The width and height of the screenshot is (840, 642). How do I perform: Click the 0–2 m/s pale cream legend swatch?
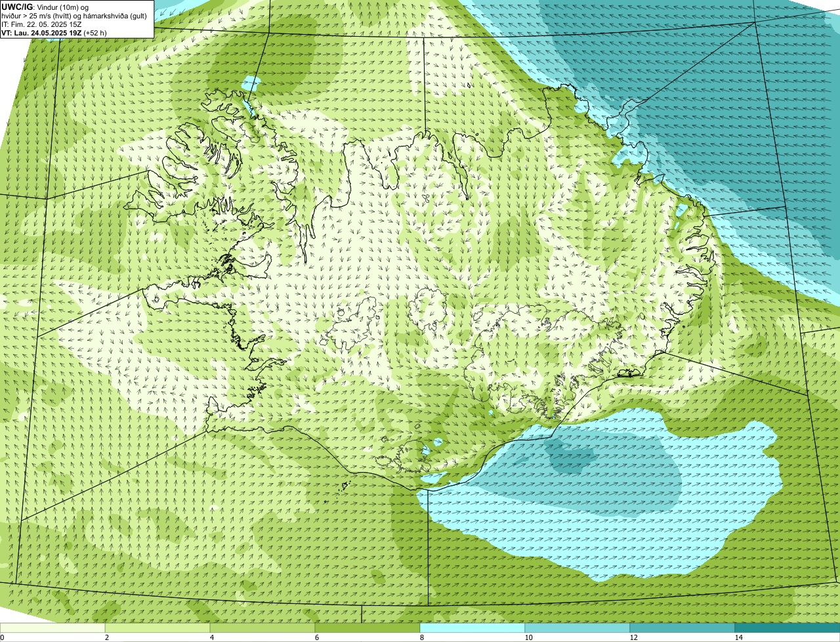[x=52, y=628]
